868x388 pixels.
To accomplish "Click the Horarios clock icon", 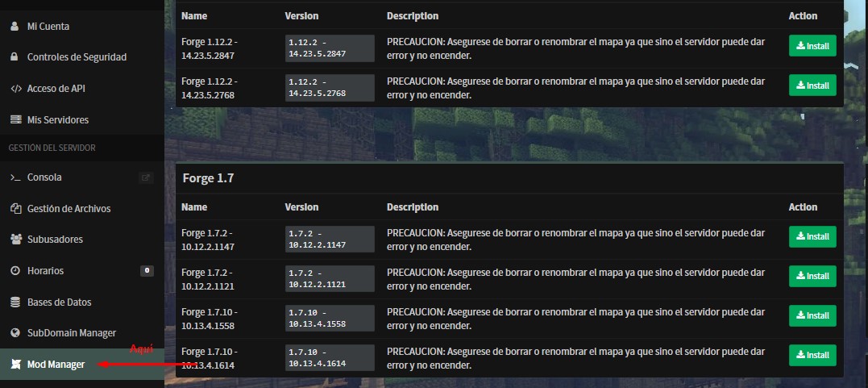I will [15, 271].
